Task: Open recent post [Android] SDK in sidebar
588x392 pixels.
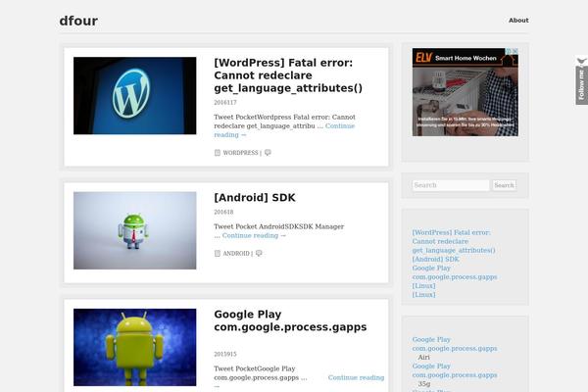Action: click(436, 259)
